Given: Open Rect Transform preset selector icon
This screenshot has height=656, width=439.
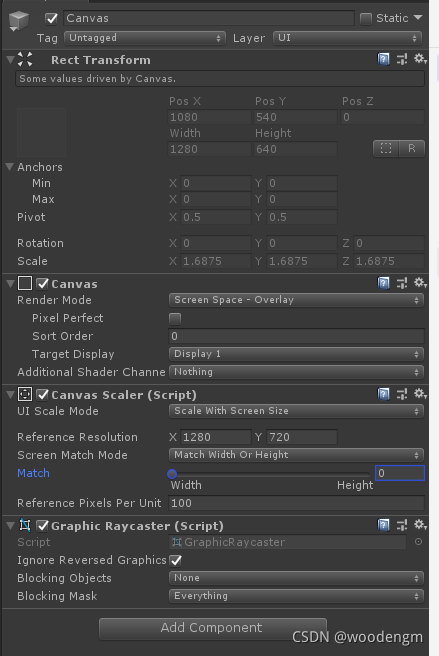Looking at the screenshot, I should pos(402,59).
